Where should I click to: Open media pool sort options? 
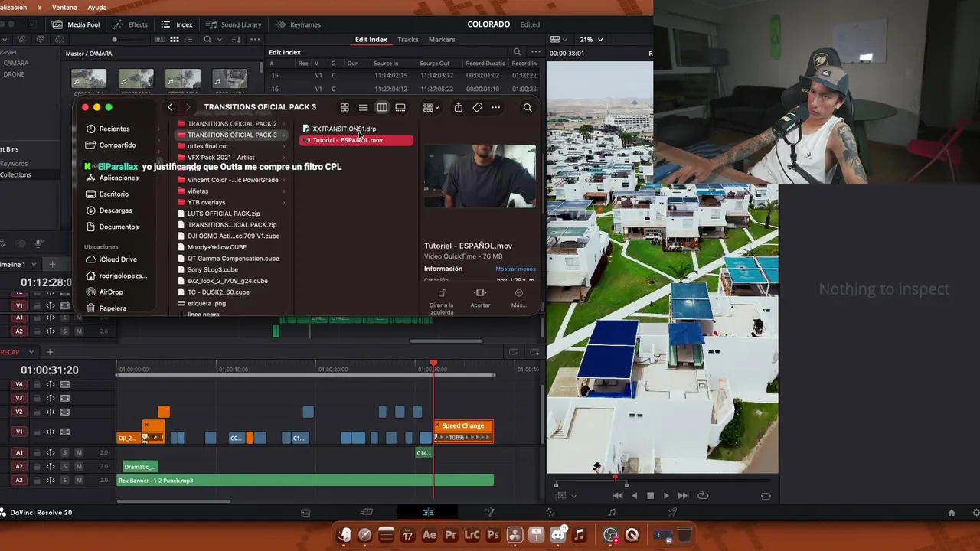(237, 39)
